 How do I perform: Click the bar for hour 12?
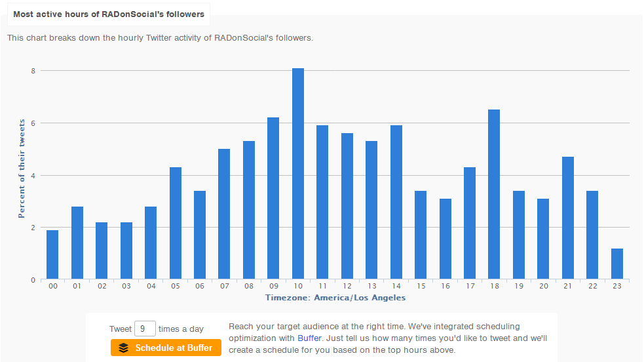[x=347, y=207]
